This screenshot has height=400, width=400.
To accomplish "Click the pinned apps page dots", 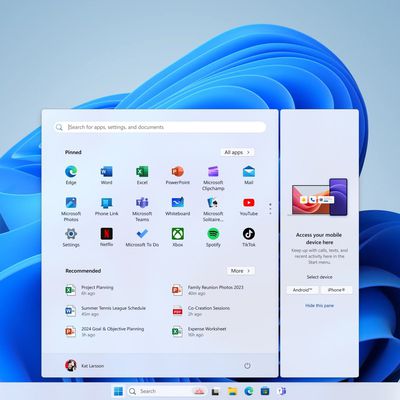I will click(x=270, y=209).
